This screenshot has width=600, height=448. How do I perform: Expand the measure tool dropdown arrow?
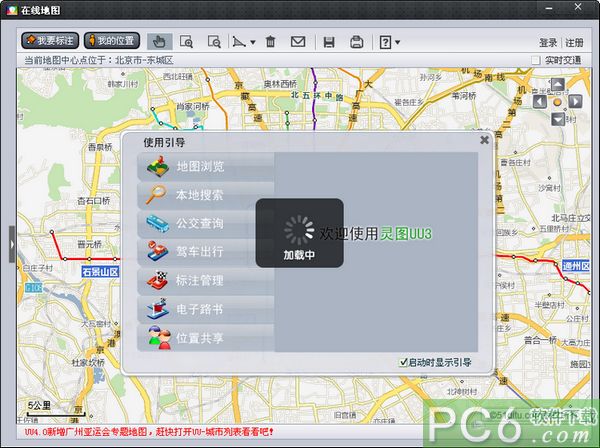tap(253, 42)
